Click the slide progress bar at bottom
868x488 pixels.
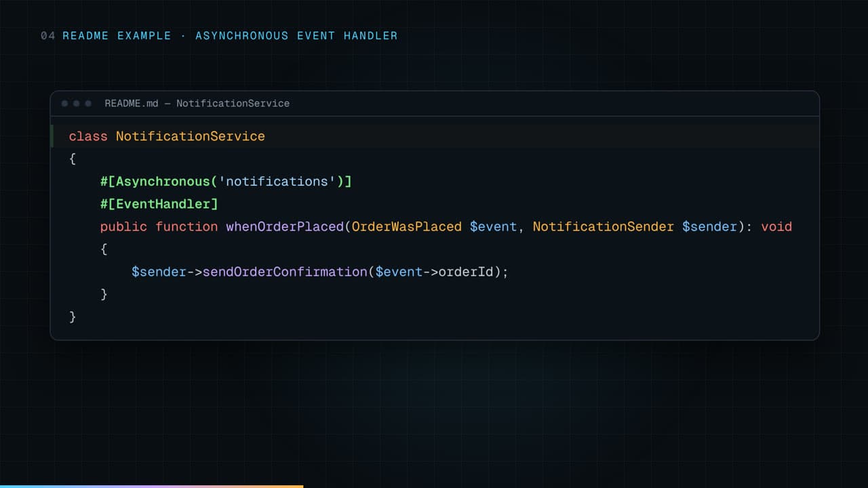tap(151, 486)
